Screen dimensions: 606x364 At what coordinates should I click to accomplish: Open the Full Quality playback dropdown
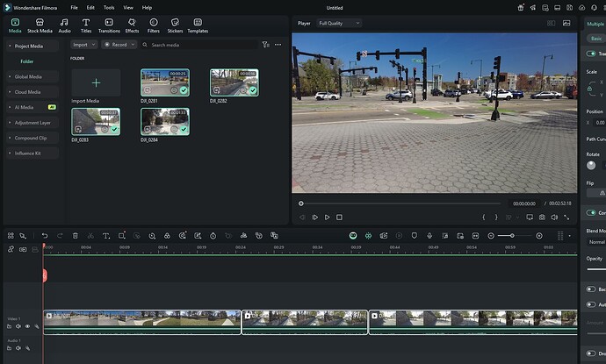tap(339, 23)
